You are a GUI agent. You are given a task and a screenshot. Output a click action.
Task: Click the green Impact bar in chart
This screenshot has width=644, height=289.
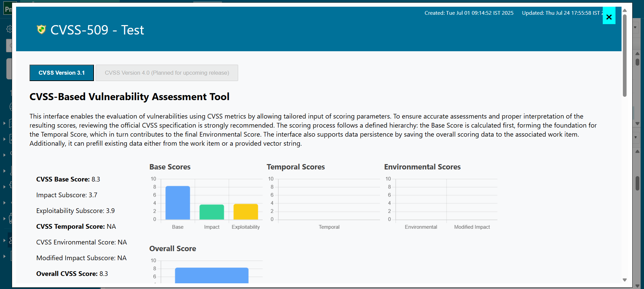tap(212, 212)
